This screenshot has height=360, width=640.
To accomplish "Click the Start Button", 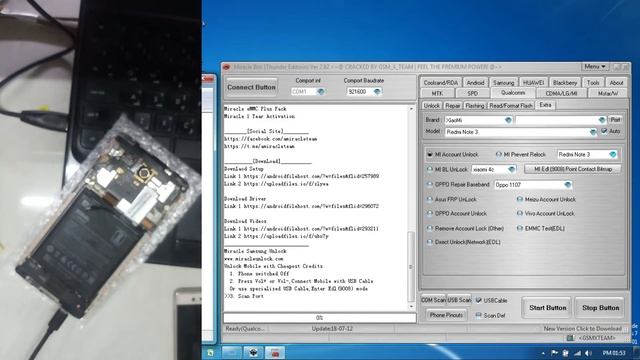I will pos(547,308).
